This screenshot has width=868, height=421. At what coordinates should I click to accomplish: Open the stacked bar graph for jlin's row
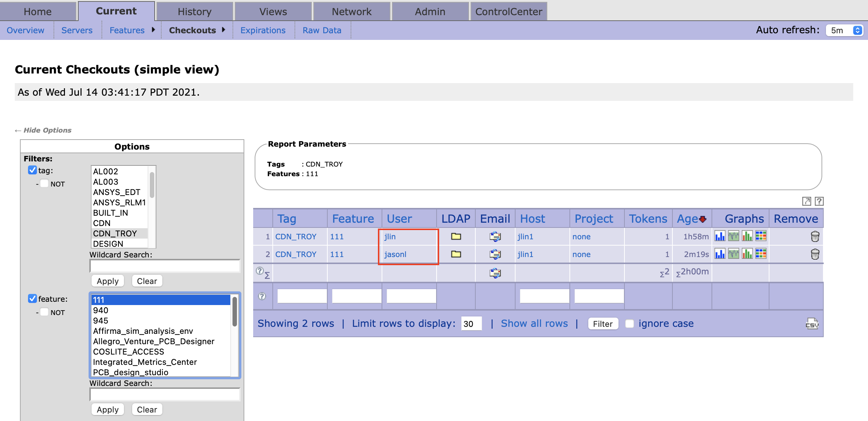pyautogui.click(x=747, y=236)
